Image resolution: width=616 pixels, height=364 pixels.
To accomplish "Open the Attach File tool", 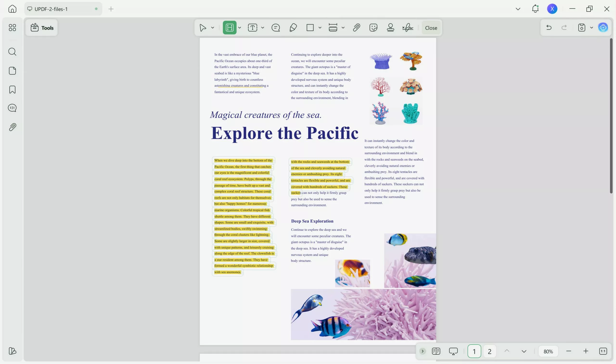I will 356,28.
